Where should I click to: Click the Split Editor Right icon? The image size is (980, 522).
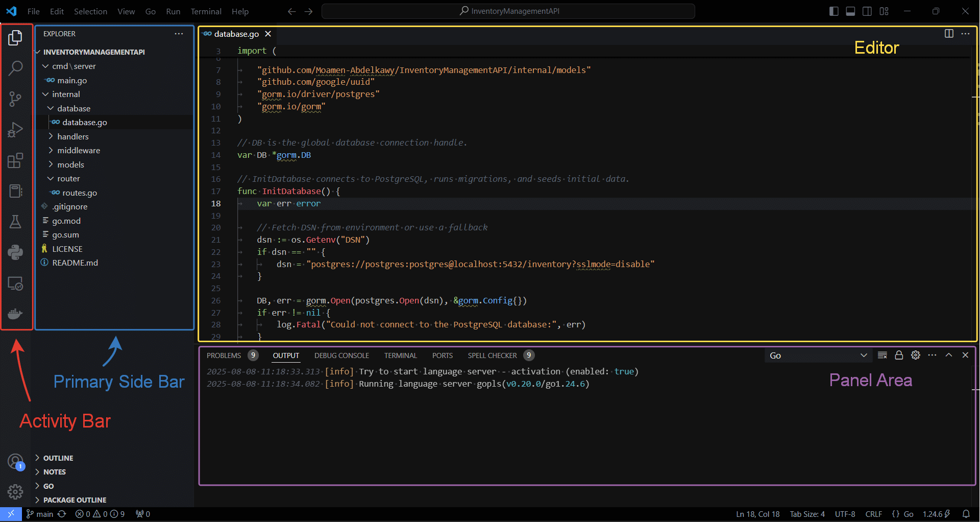(x=949, y=34)
